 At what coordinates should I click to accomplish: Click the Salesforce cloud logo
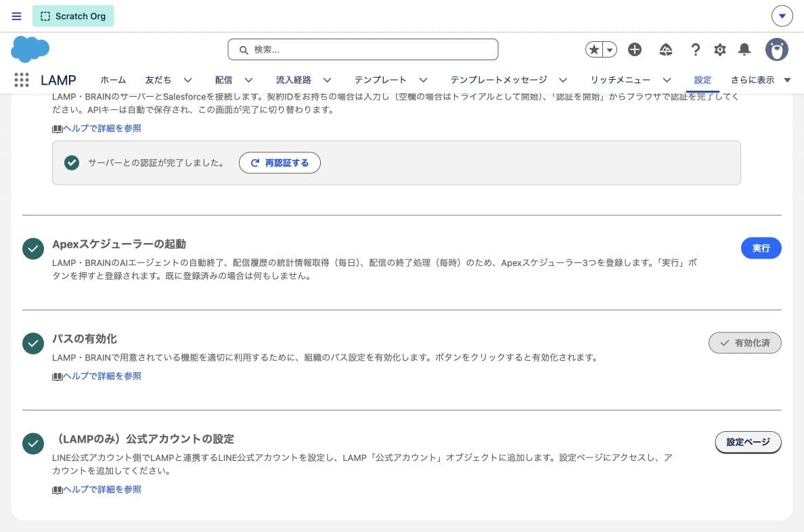point(30,49)
